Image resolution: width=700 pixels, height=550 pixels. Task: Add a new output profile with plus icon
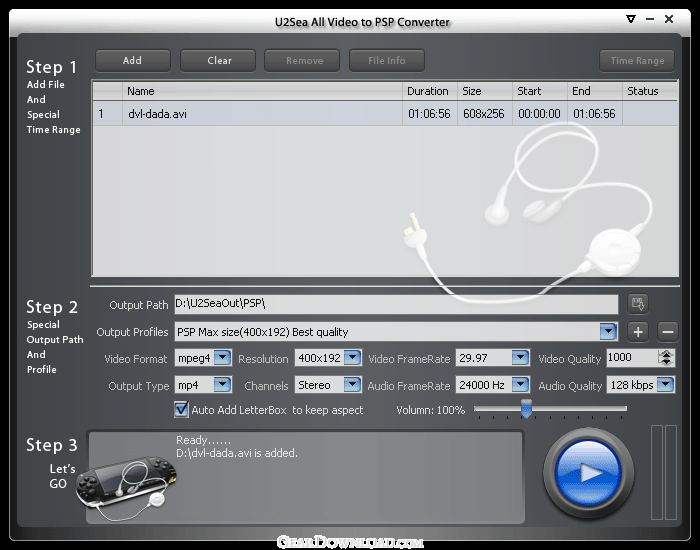(x=638, y=332)
